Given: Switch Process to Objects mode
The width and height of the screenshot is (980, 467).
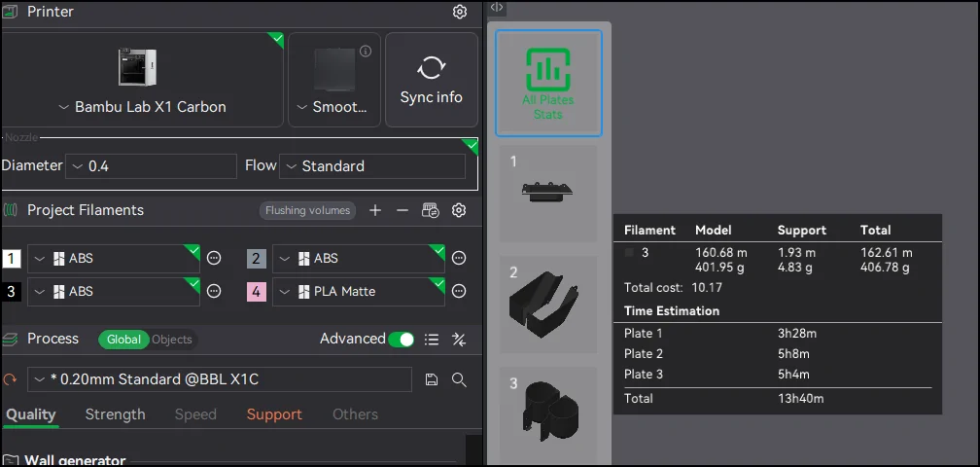Looking at the screenshot, I should (x=172, y=340).
